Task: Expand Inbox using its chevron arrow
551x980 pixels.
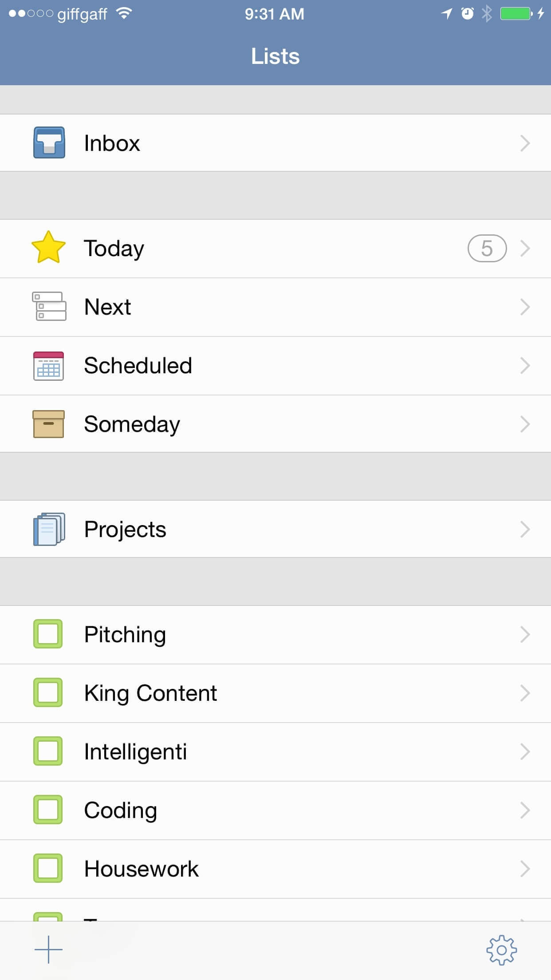Action: point(525,143)
